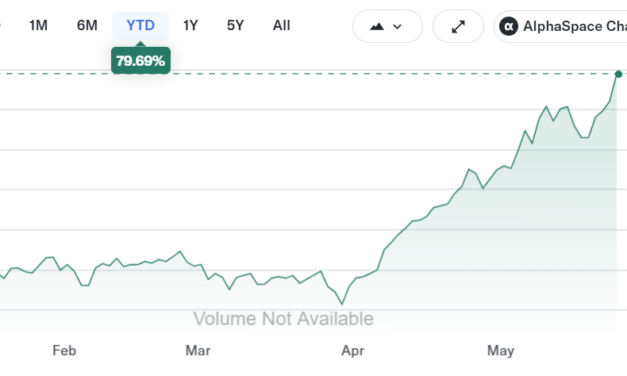
Task: Click the Feb axis label
Action: point(64,351)
